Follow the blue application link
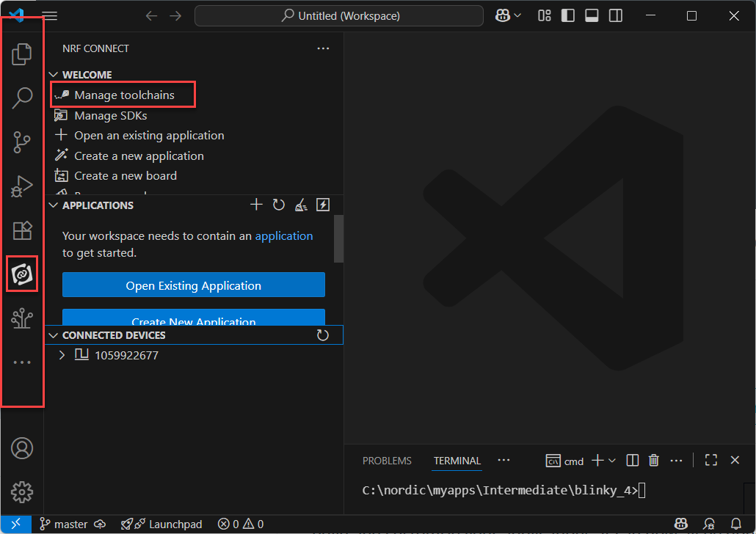 click(x=283, y=236)
